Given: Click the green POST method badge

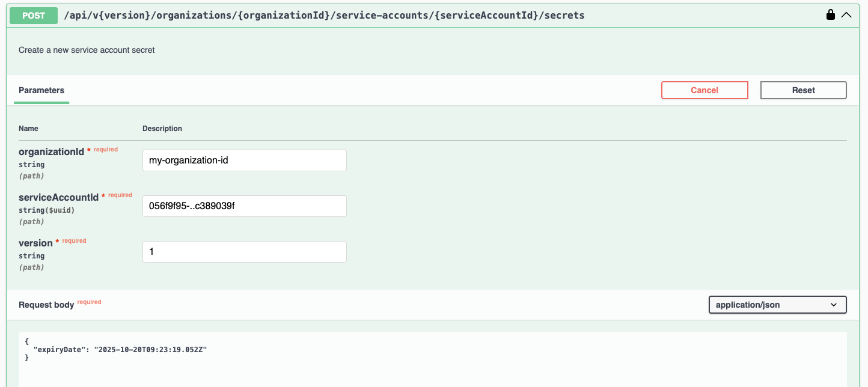Looking at the screenshot, I should point(34,16).
